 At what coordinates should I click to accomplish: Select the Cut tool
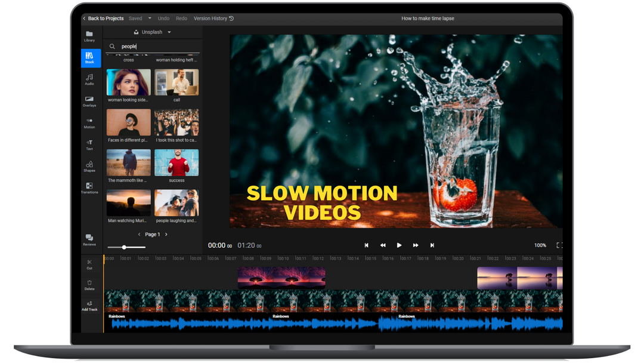[89, 264]
